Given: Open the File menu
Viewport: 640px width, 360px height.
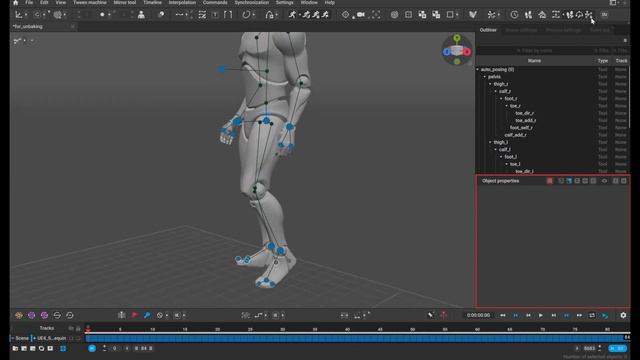Looking at the screenshot, I should click(29, 2).
